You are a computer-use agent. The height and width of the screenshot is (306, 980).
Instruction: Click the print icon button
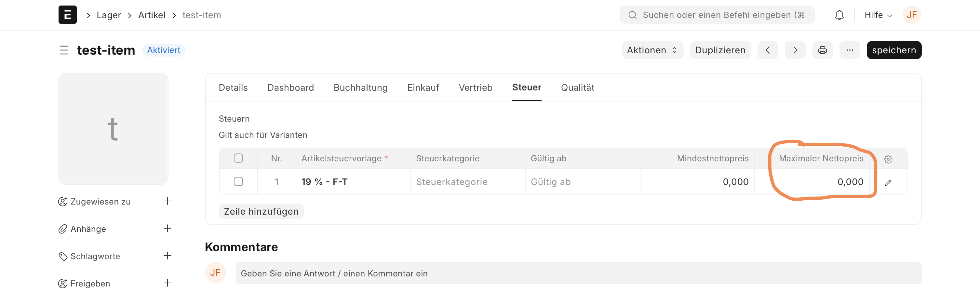(x=822, y=50)
